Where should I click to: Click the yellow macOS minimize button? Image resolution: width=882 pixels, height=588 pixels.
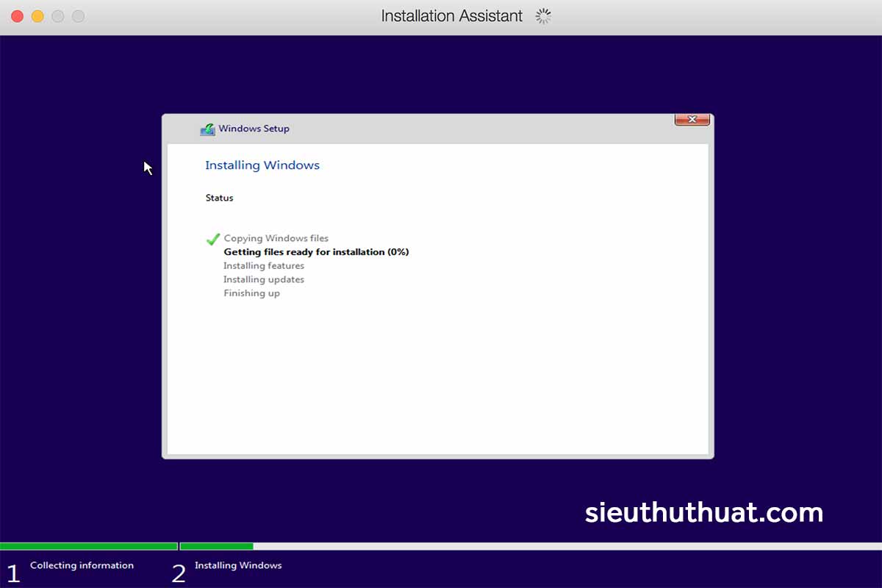[37, 16]
